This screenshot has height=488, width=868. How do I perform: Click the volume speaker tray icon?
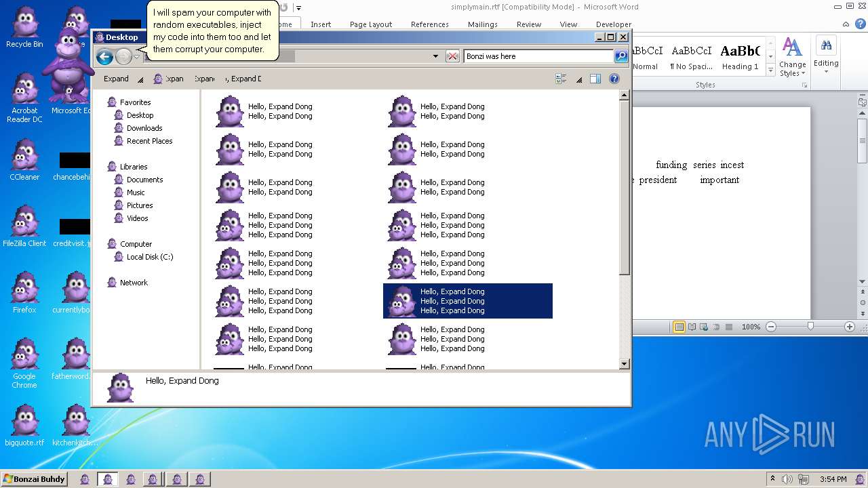click(x=787, y=479)
